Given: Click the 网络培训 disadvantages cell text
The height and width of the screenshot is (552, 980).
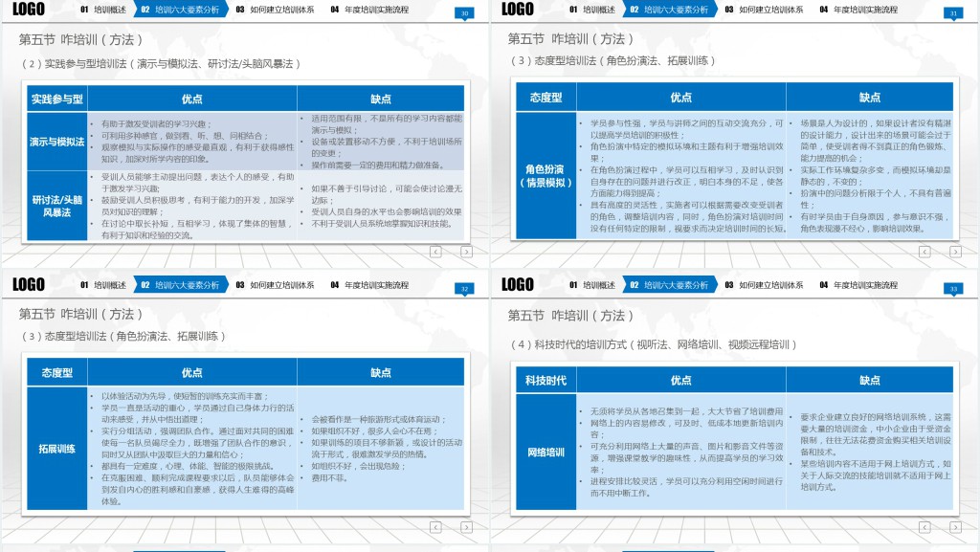Looking at the screenshot, I should pos(871,453).
